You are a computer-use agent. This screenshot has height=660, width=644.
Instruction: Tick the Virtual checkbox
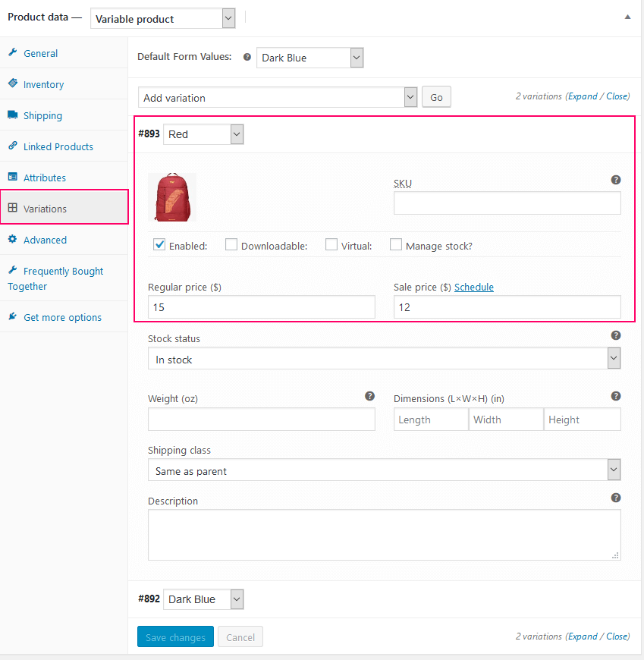[331, 244]
